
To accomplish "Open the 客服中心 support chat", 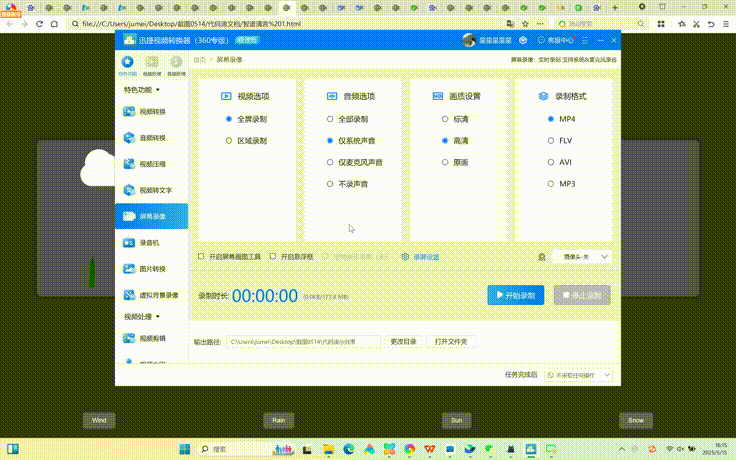I will [556, 40].
